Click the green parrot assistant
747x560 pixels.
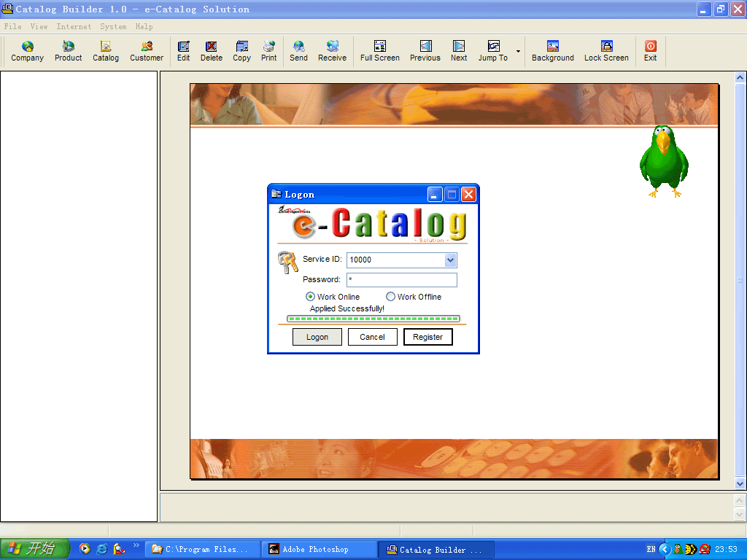664,161
